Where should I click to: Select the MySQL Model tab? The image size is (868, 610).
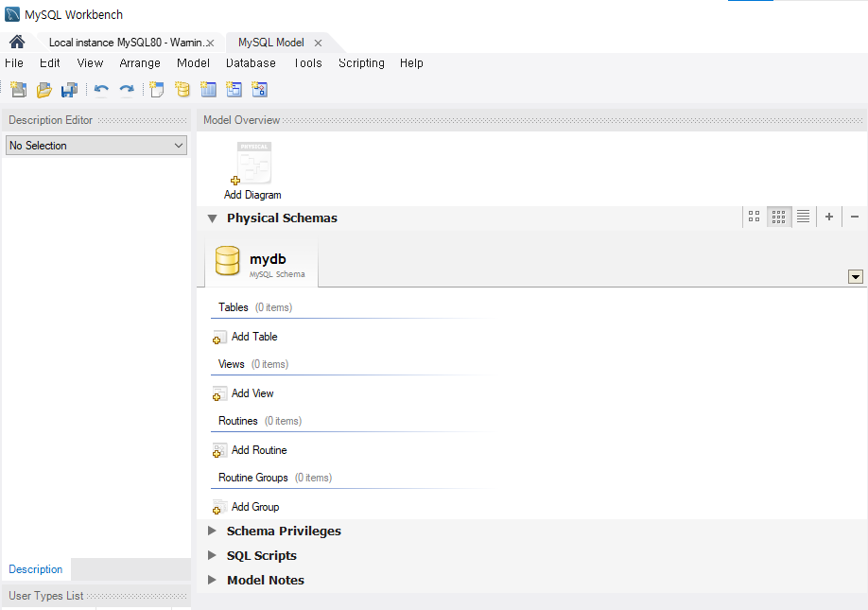[x=270, y=43]
